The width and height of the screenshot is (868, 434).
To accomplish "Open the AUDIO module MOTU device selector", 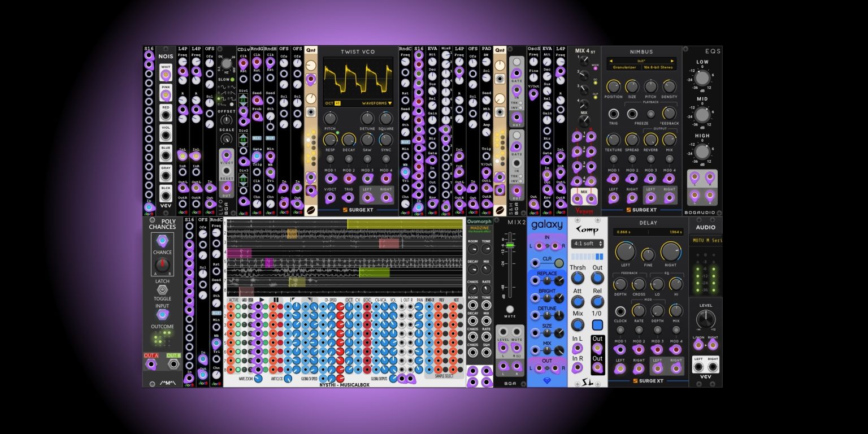I will point(706,240).
